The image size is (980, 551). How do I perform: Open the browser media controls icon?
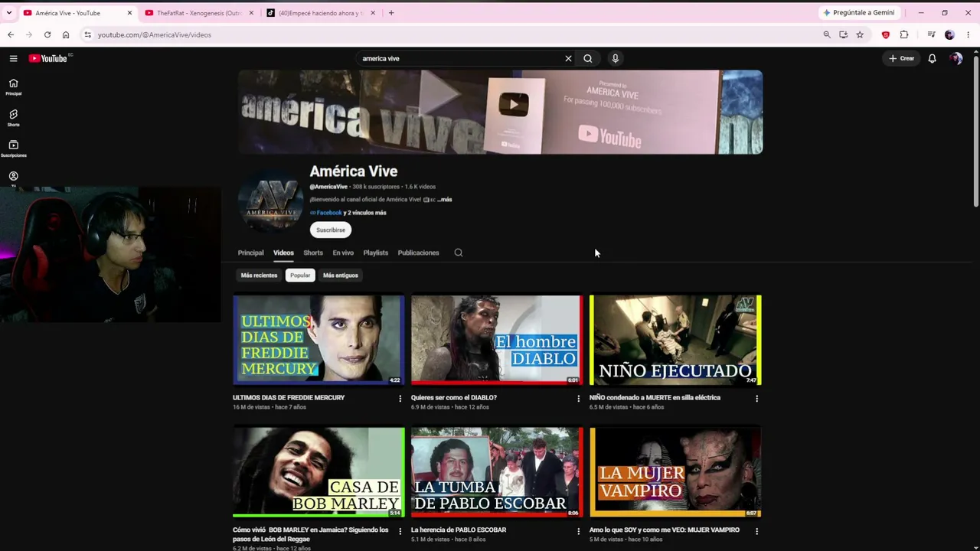click(x=931, y=34)
